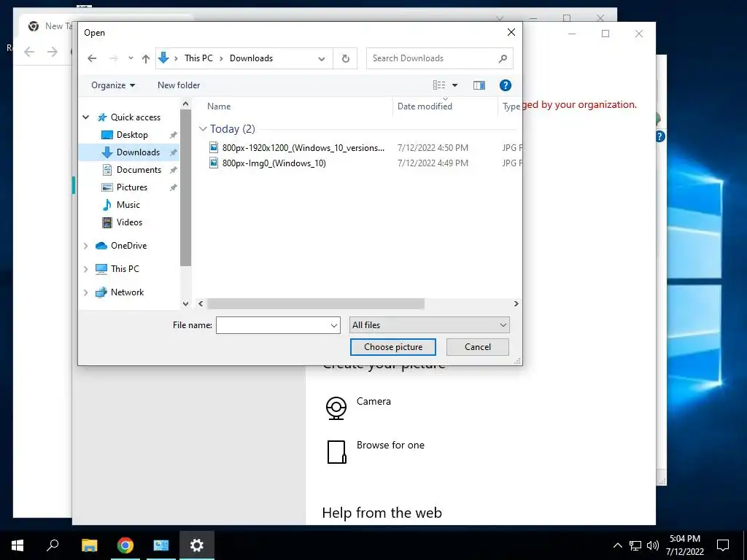
Task: Expand the This PC node
Action: point(86,269)
